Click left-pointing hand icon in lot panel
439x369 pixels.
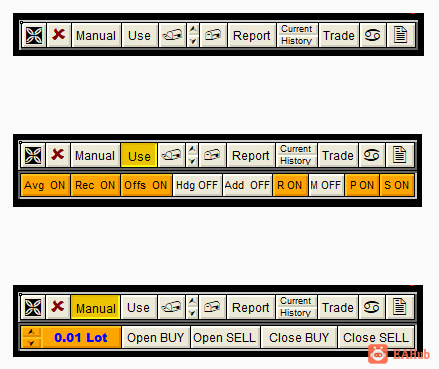(x=171, y=307)
